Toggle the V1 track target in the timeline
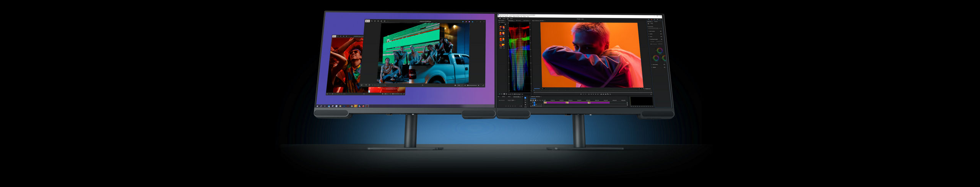This screenshot has width=980, height=187. [x=535, y=103]
